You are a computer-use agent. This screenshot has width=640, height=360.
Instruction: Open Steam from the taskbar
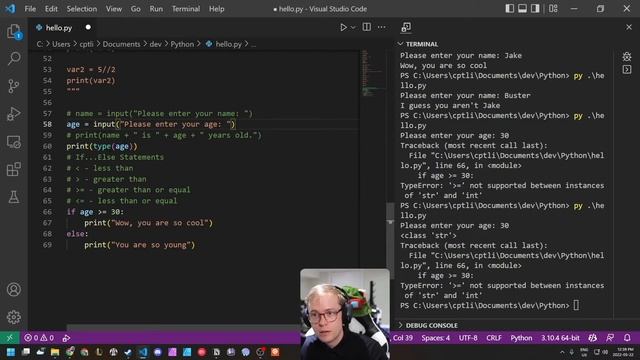coord(128,352)
